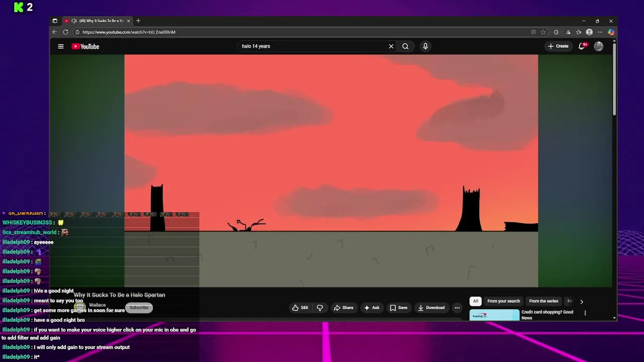Click chat username 0cs_streamhub_world
The image size is (644, 362).
coord(30,232)
